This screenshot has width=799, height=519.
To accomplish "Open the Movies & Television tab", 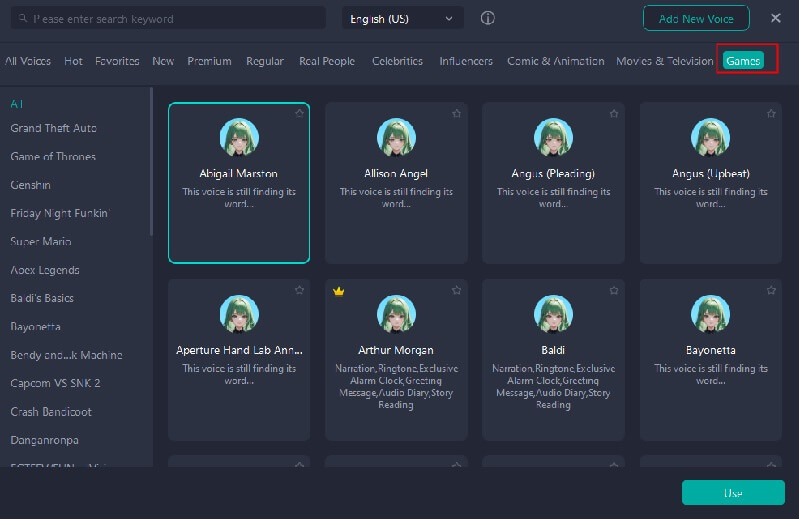I will [x=664, y=61].
